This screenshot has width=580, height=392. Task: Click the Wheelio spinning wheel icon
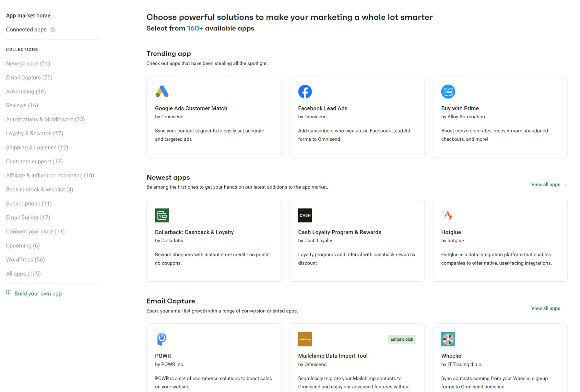point(448,339)
